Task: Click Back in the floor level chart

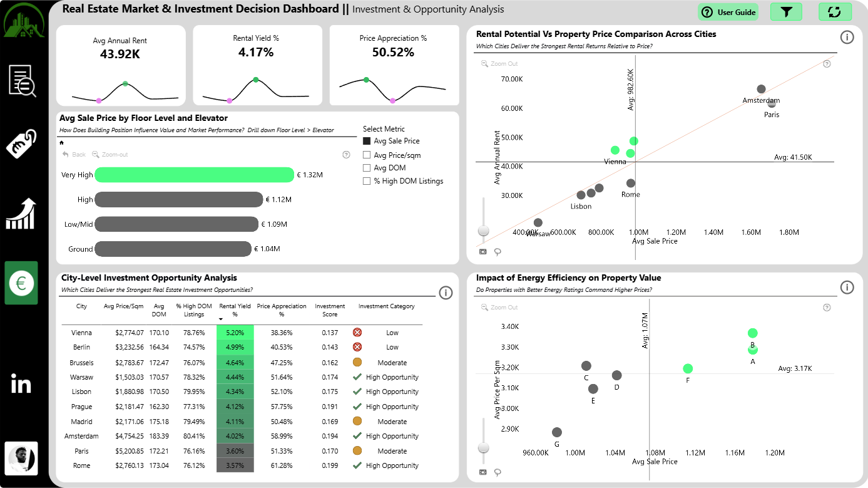Action: tap(74, 155)
